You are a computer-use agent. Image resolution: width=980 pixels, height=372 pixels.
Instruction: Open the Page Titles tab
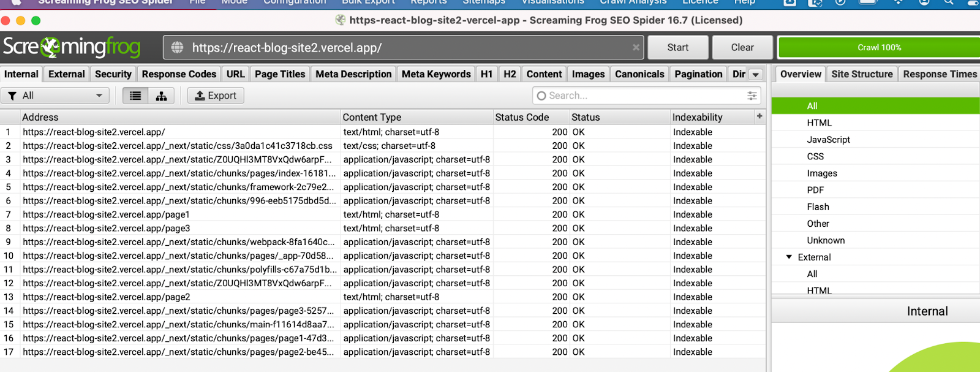click(280, 74)
